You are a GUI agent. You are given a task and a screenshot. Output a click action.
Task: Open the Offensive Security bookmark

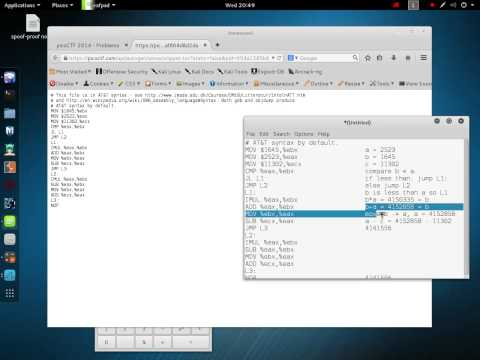(x=122, y=72)
